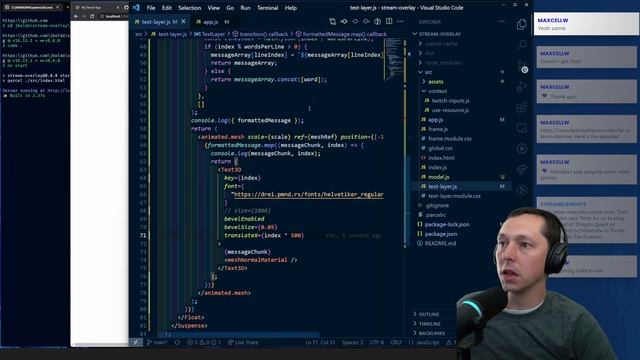Click Synchronize Changes icon in status bar
Image resolution: width=640 pixels, height=360 pixels.
tap(177, 342)
